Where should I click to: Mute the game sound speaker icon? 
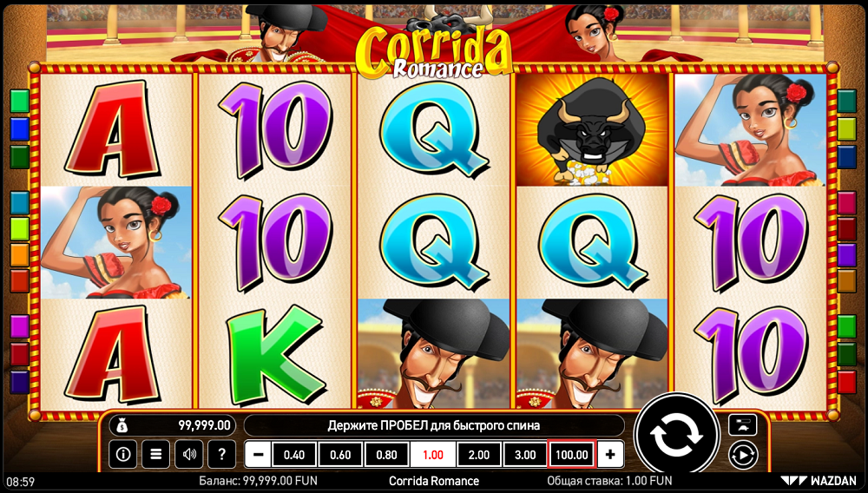[188, 454]
